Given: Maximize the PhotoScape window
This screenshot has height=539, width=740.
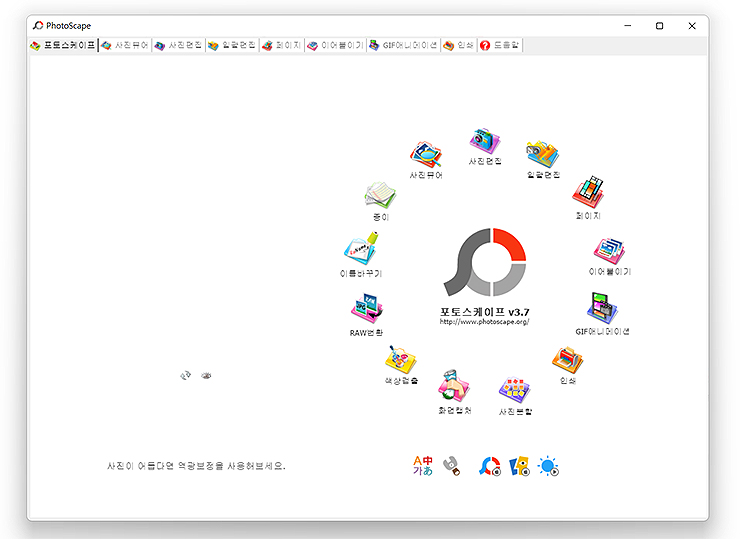Looking at the screenshot, I should click(x=659, y=26).
